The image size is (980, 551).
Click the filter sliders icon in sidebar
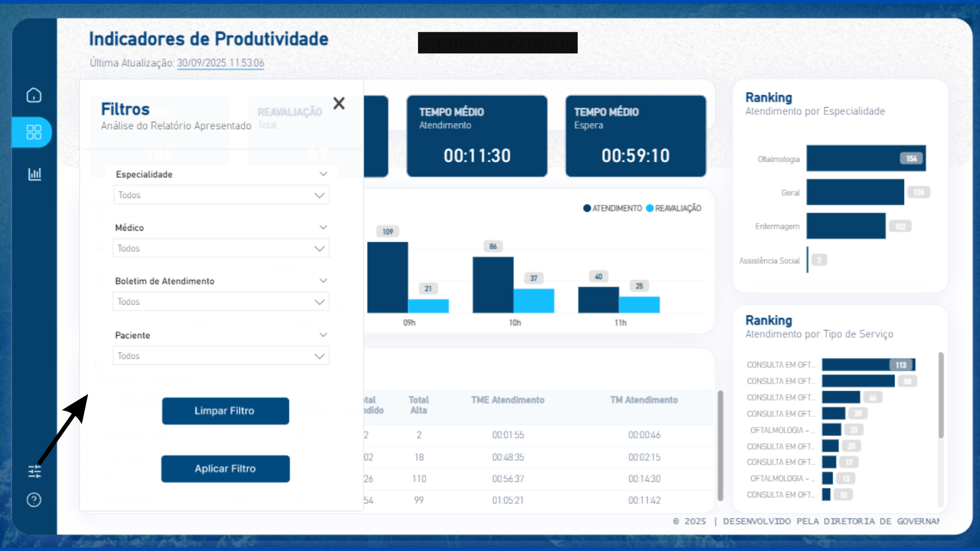[34, 471]
